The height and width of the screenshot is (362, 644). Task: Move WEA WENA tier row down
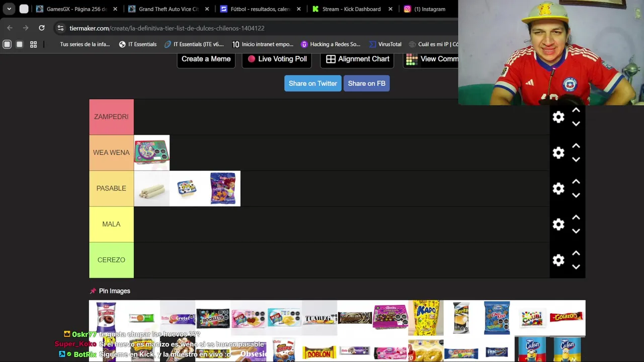click(x=576, y=159)
